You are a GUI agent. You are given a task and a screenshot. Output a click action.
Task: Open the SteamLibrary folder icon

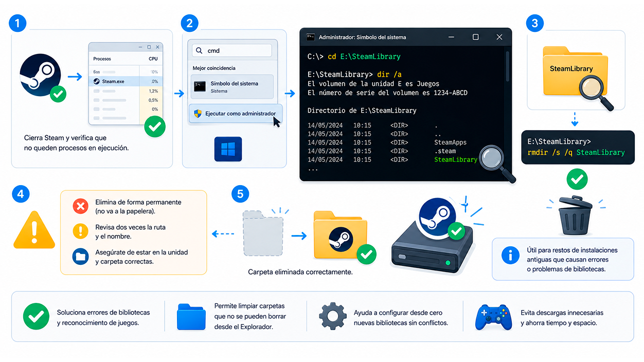coord(571,72)
